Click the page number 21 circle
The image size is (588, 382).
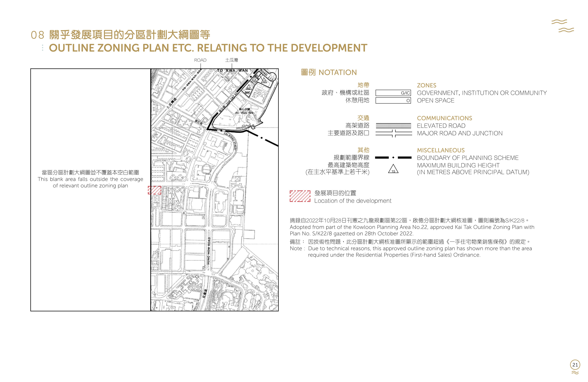click(x=575, y=365)
